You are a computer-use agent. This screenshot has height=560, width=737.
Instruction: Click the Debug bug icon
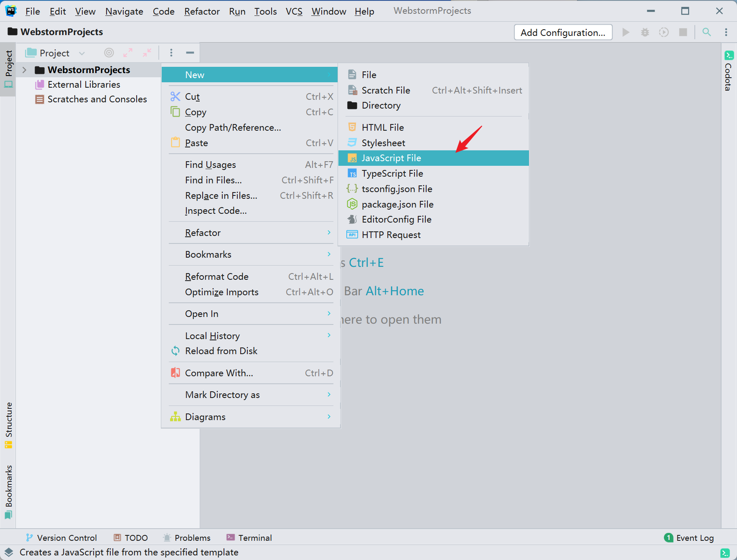pos(645,32)
